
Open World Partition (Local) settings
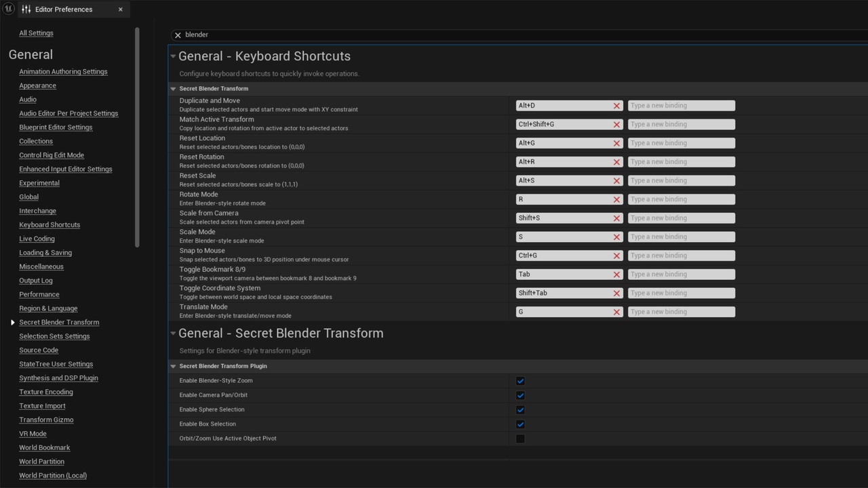53,476
